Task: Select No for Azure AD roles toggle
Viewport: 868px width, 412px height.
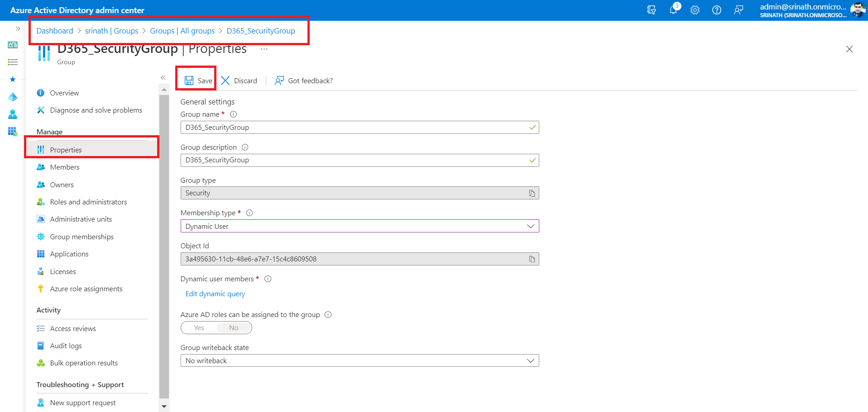Action: coord(234,328)
